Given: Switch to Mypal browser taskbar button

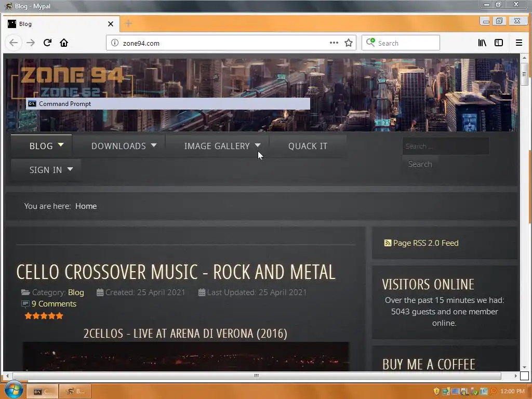Looking at the screenshot, I should (75, 391).
